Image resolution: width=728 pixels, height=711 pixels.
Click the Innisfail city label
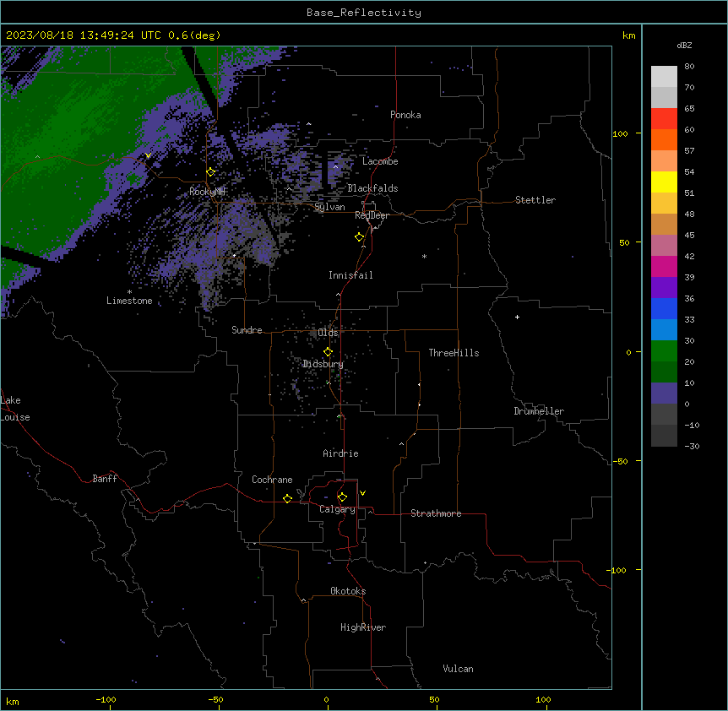[350, 275]
